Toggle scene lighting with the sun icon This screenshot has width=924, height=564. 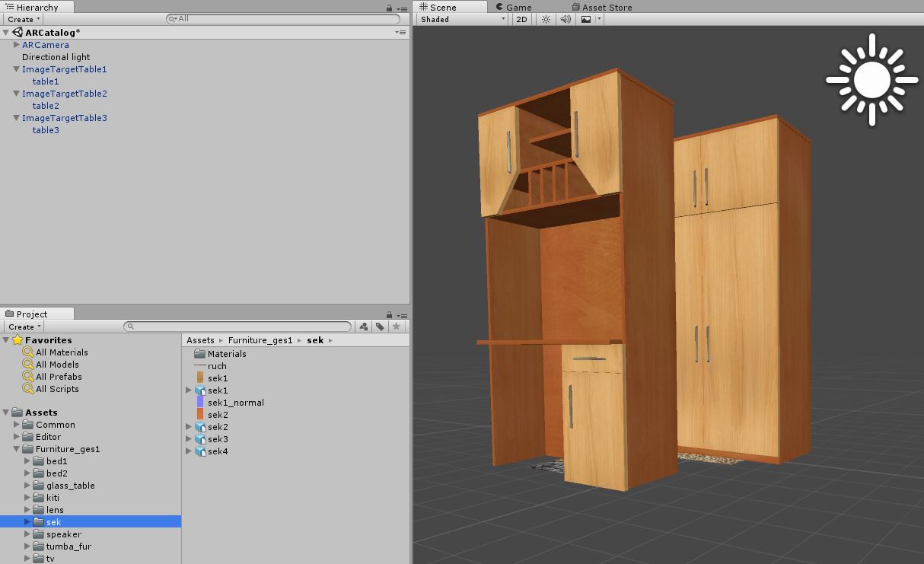coord(546,20)
